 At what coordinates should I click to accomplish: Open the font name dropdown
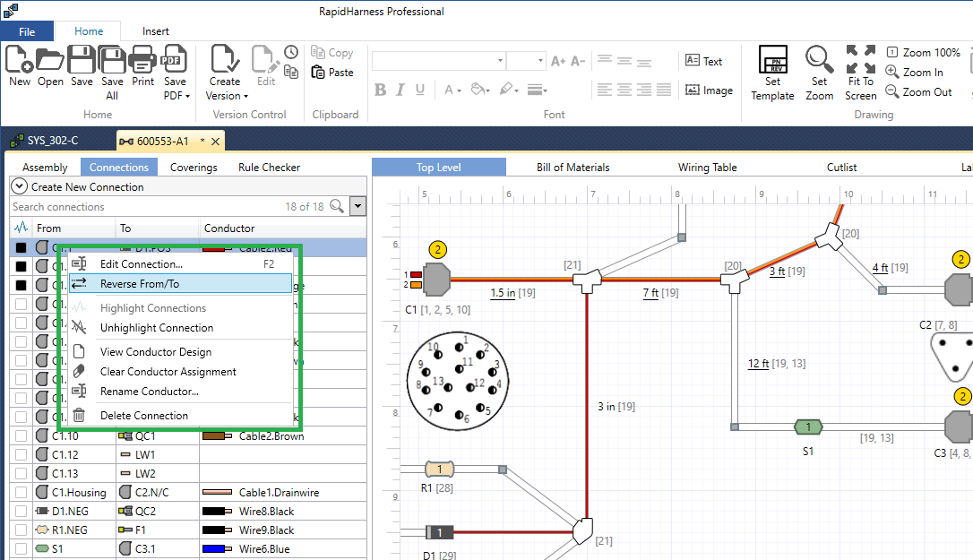pos(500,61)
